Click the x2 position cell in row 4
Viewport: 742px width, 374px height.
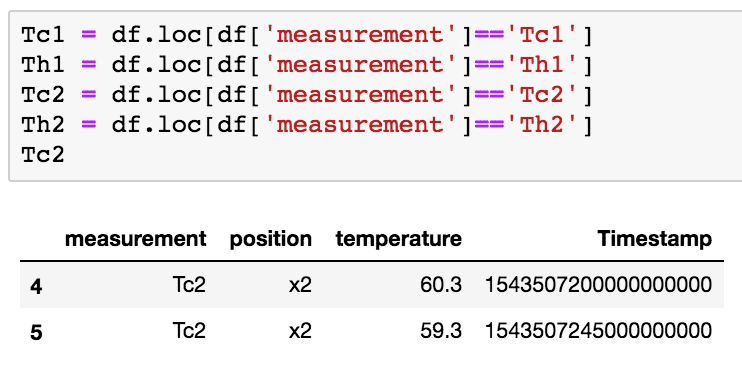[x=300, y=285]
